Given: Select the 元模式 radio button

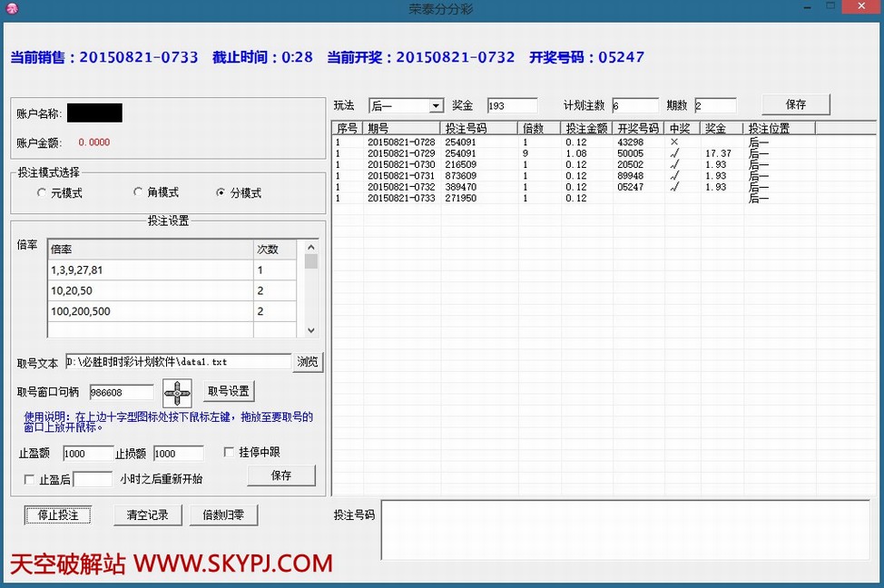Looking at the screenshot, I should point(42,193).
